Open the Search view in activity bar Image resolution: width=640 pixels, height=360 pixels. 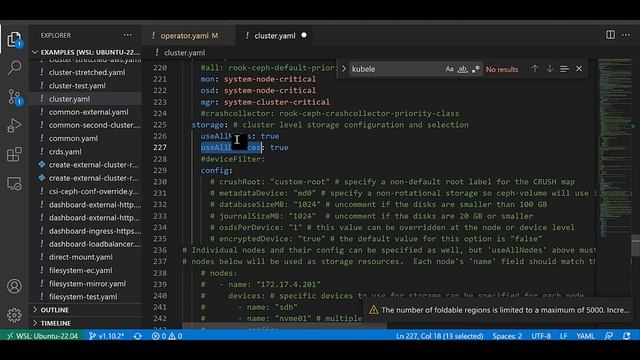(x=14, y=67)
